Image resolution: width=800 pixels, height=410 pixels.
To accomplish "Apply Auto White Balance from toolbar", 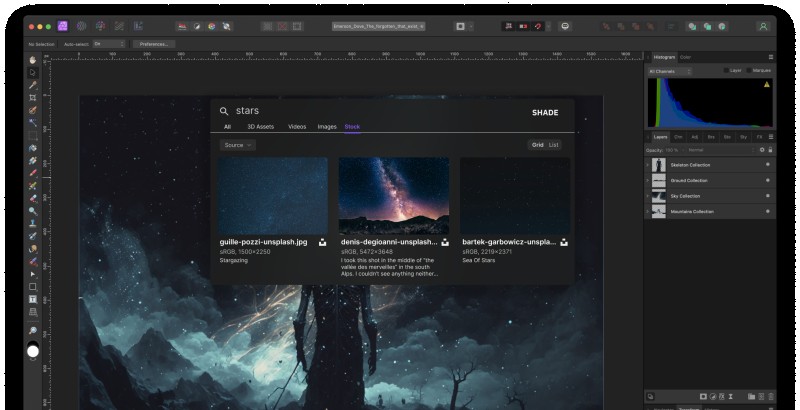I will [x=227, y=27].
